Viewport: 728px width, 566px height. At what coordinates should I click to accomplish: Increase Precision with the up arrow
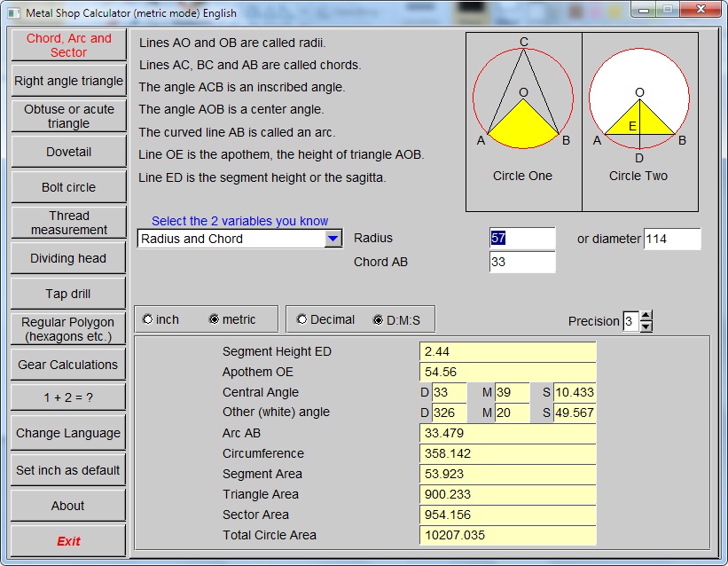(646, 315)
